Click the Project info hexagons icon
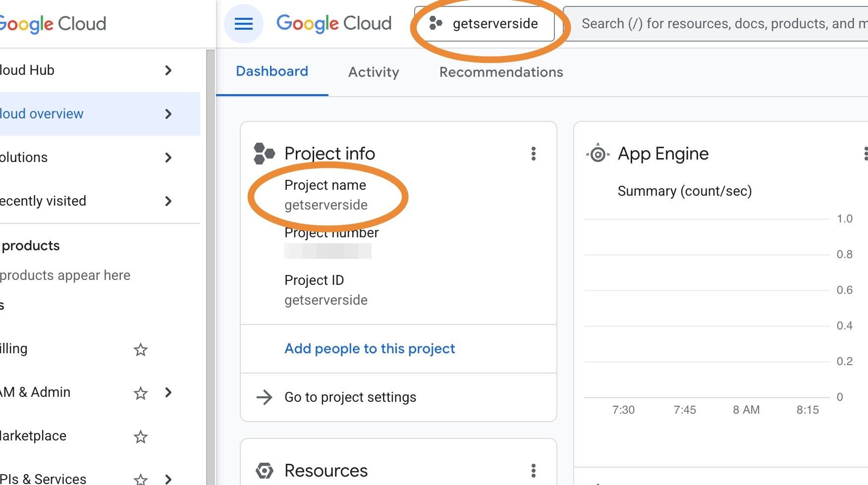Image resolution: width=868 pixels, height=485 pixels. (264, 154)
